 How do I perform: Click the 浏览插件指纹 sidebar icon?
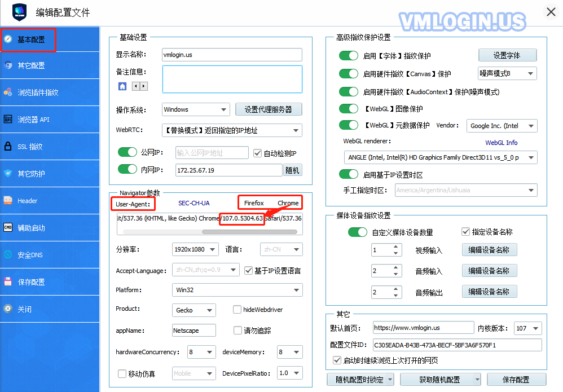pos(8,93)
